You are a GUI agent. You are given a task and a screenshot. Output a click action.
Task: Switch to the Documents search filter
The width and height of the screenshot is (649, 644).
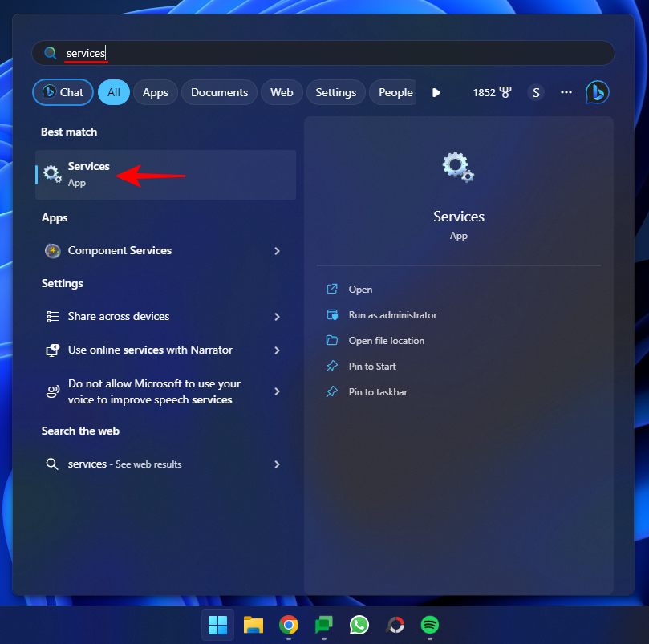click(x=219, y=92)
